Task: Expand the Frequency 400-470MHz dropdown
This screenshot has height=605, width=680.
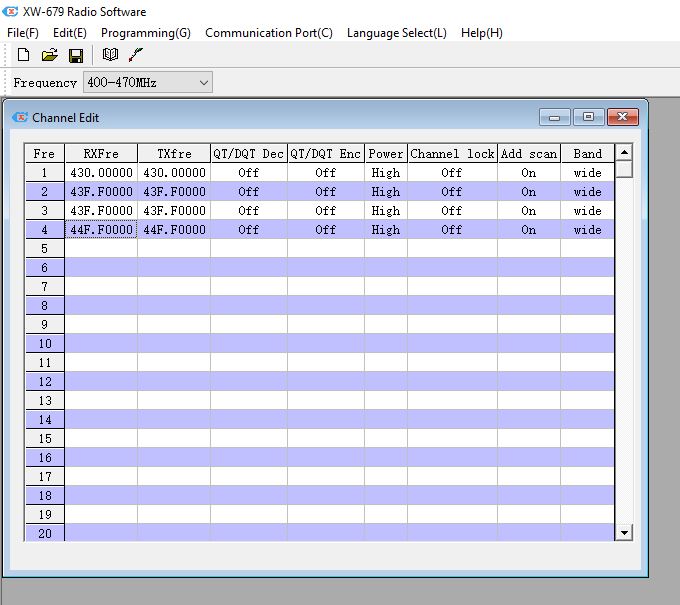Action: pyautogui.click(x=148, y=82)
